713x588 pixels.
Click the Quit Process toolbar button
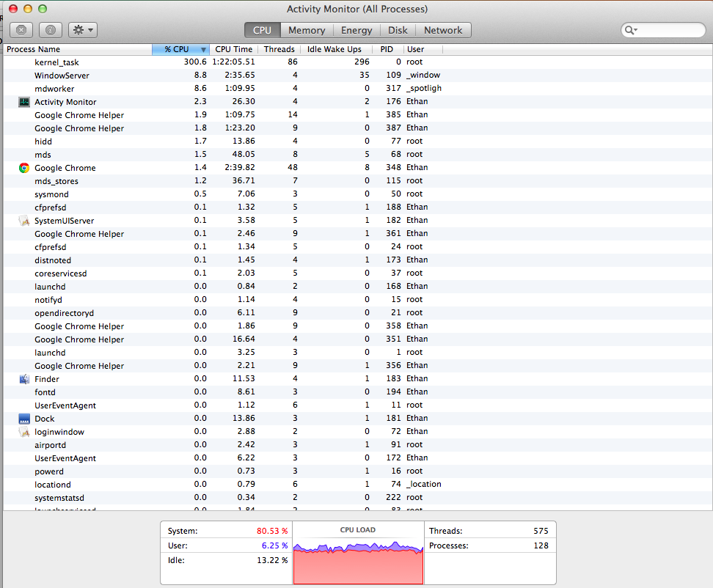pyautogui.click(x=21, y=30)
